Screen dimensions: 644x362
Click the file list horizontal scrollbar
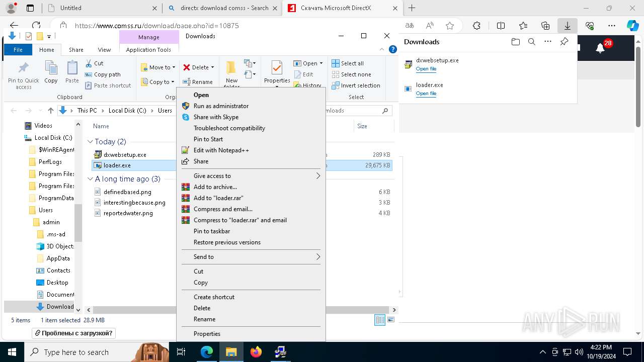pos(242,310)
